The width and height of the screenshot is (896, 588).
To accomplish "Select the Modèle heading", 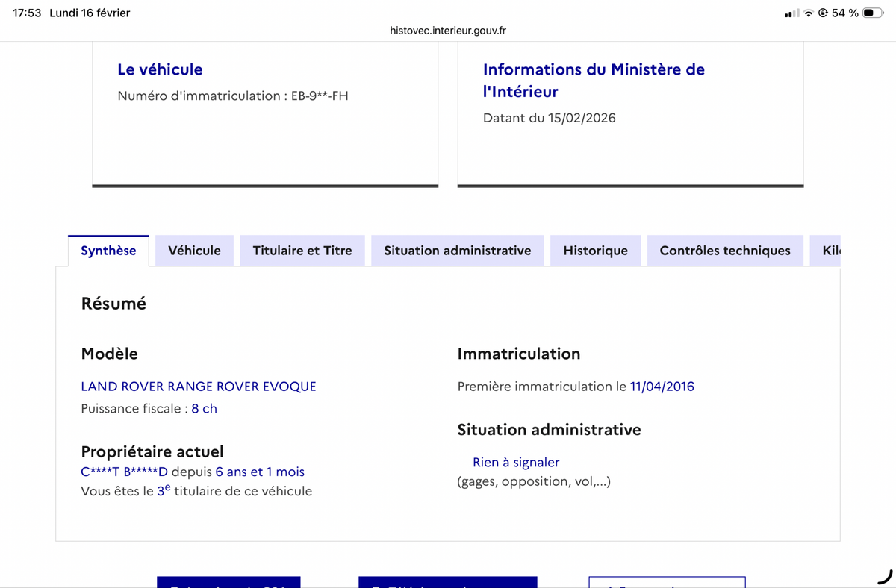I will pyautogui.click(x=109, y=354).
